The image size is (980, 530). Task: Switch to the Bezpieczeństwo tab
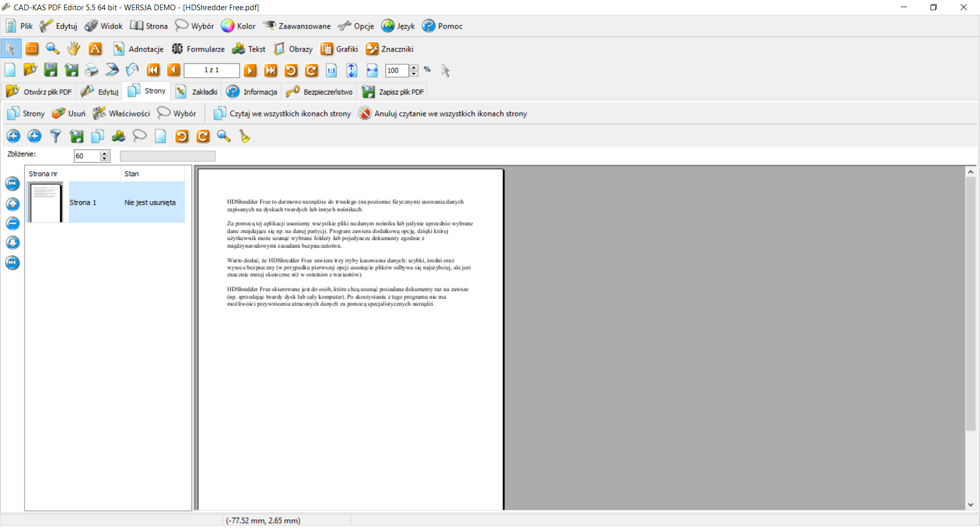(319, 92)
